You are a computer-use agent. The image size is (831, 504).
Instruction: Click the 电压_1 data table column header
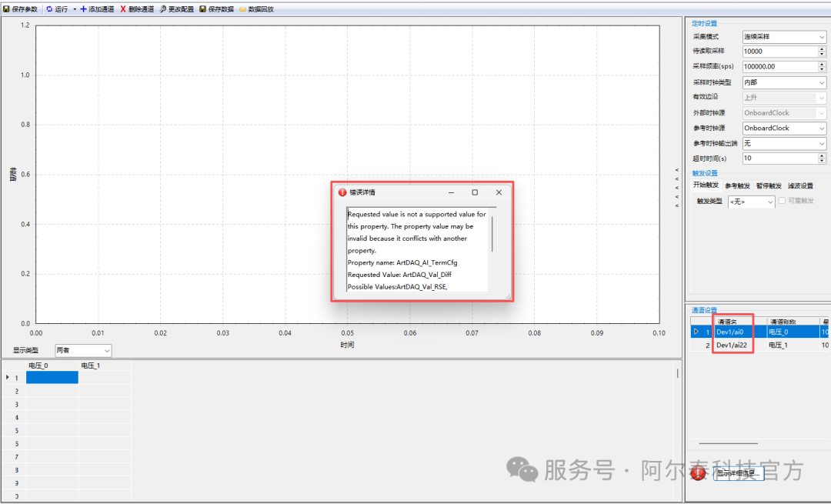tap(105, 365)
